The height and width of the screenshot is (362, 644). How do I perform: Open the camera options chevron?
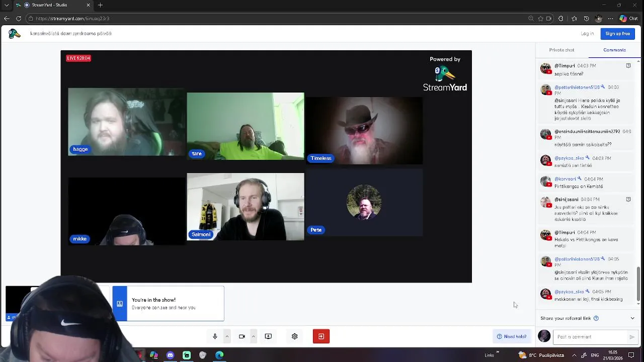point(253,336)
